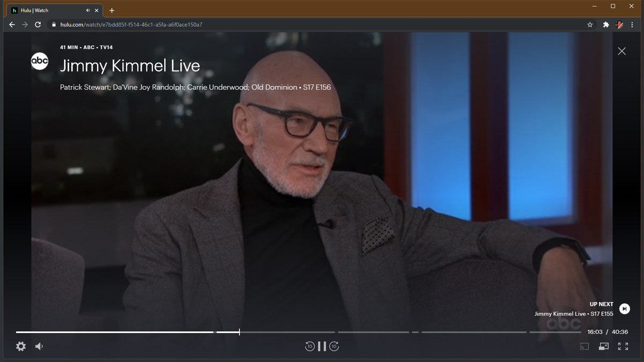Skip forward 10 seconds
The image size is (644, 362).
334,346
